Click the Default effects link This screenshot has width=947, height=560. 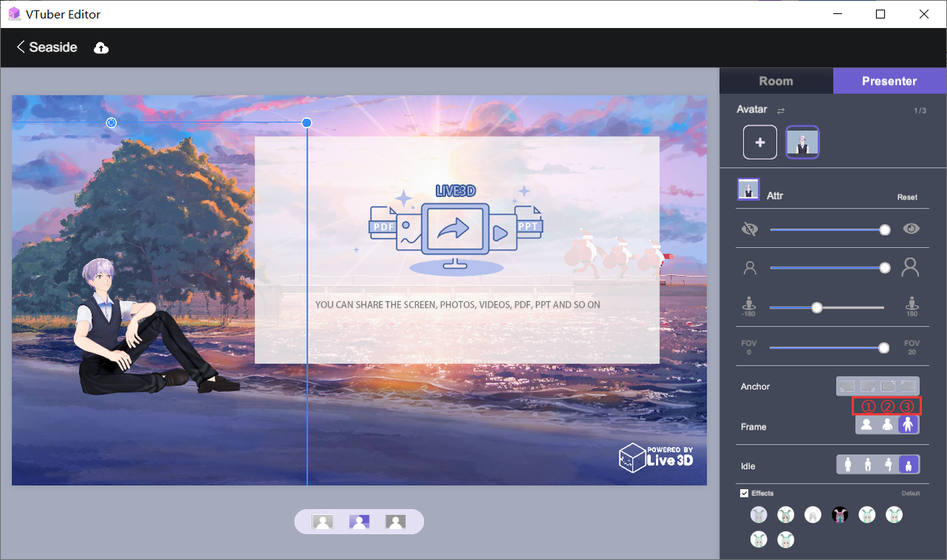911,493
